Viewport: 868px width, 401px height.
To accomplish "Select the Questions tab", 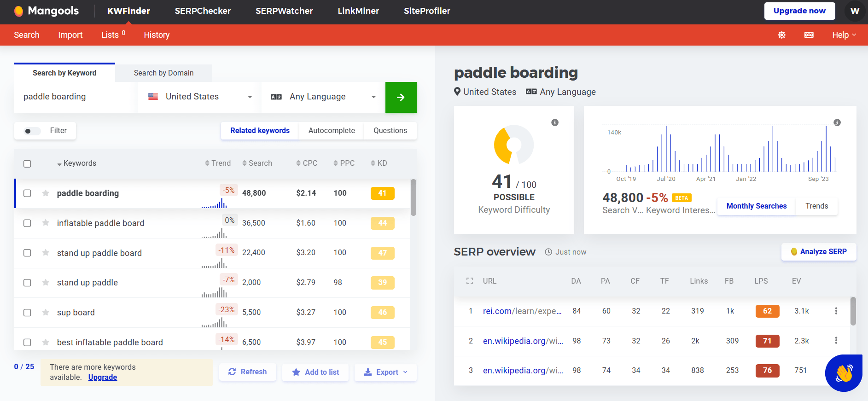I will 390,131.
